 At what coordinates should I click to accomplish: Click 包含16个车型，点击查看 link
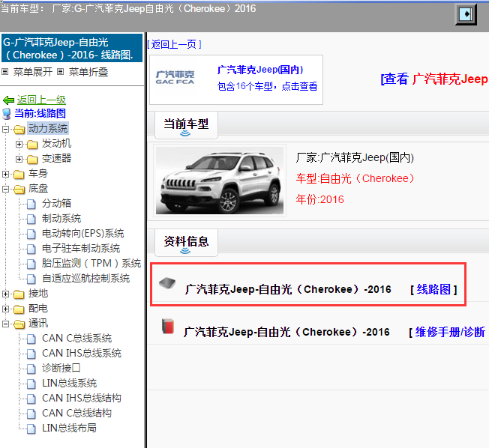[x=267, y=86]
